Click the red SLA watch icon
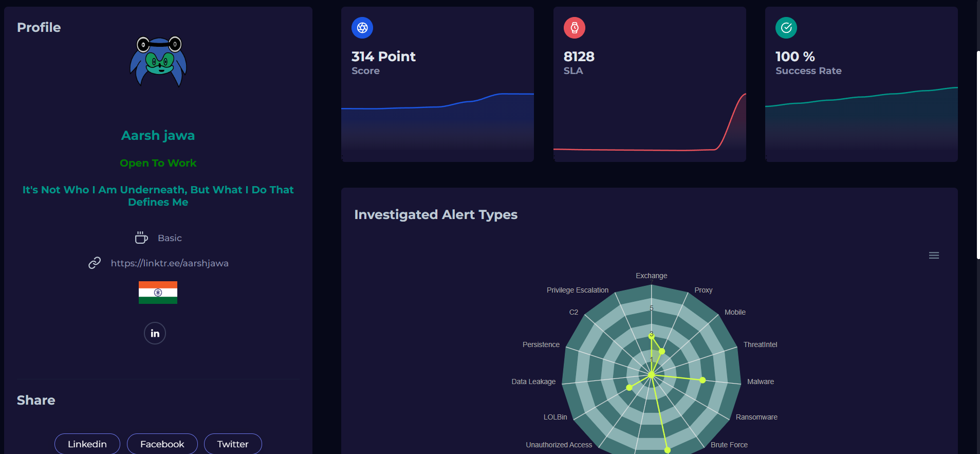 point(575,28)
